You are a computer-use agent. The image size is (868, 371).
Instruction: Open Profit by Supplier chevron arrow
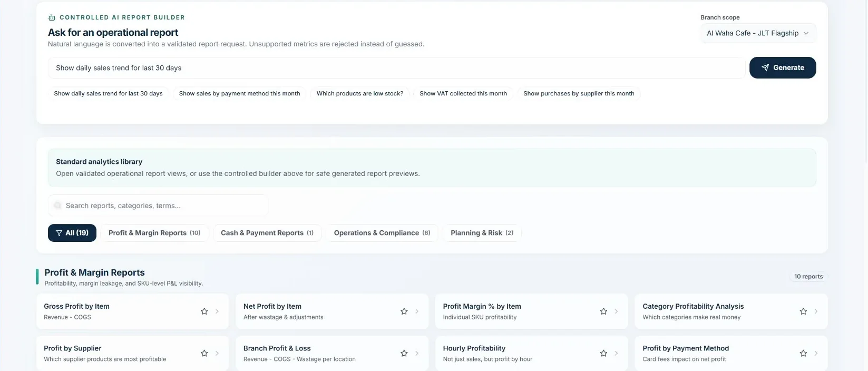click(x=217, y=354)
